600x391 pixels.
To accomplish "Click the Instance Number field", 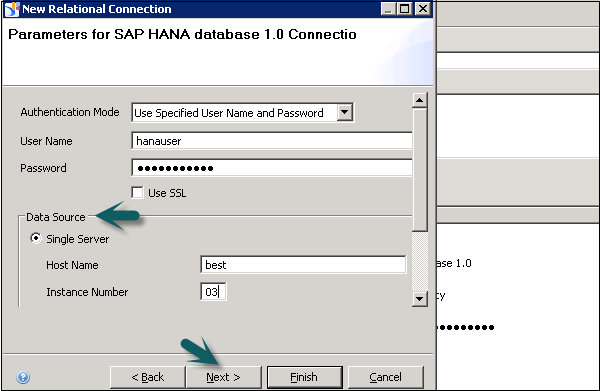I will 213,292.
